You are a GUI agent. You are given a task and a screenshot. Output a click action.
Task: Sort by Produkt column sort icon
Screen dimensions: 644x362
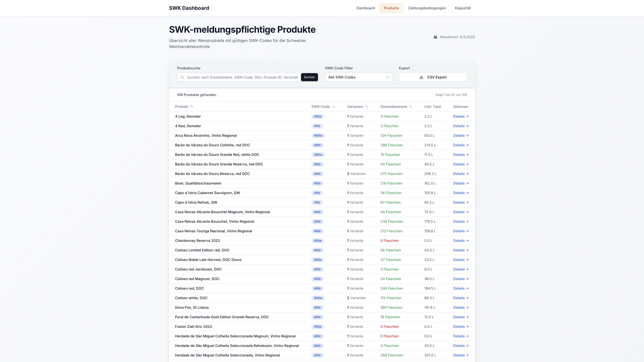pyautogui.click(x=192, y=107)
